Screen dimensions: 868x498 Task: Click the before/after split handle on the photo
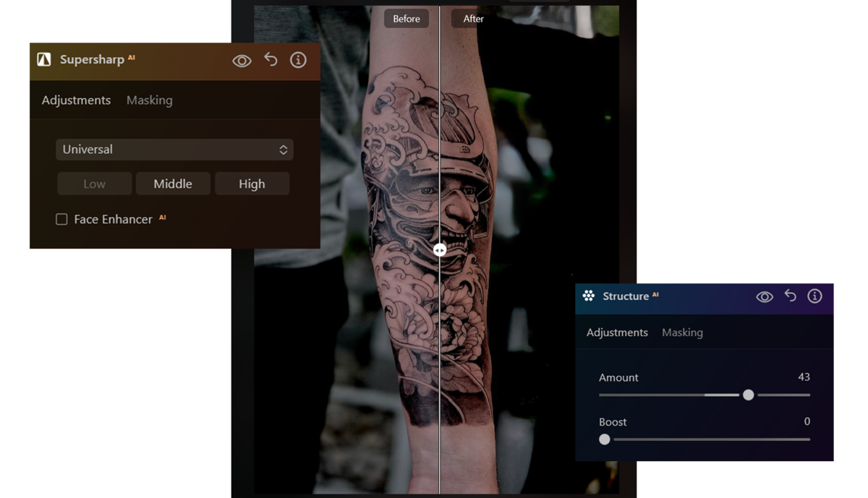[440, 249]
